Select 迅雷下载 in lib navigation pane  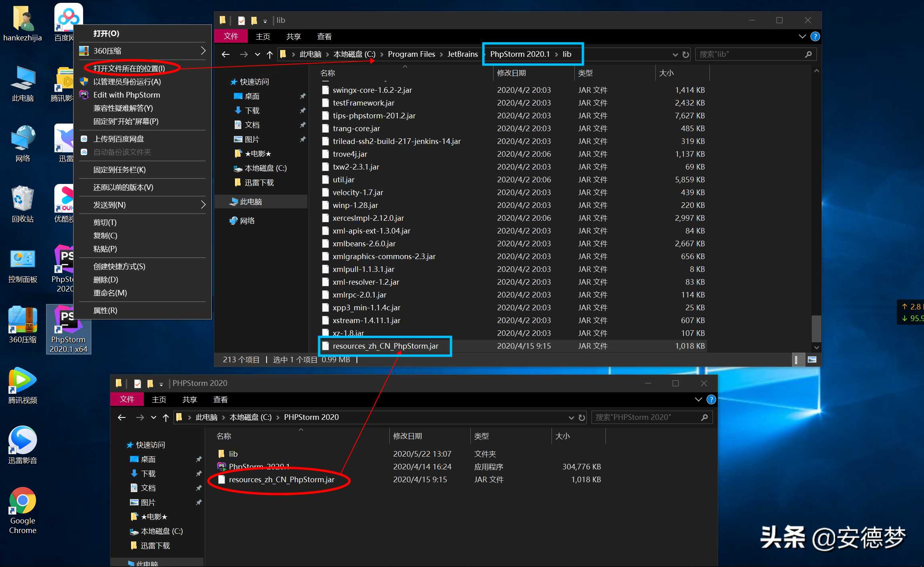[x=261, y=183]
